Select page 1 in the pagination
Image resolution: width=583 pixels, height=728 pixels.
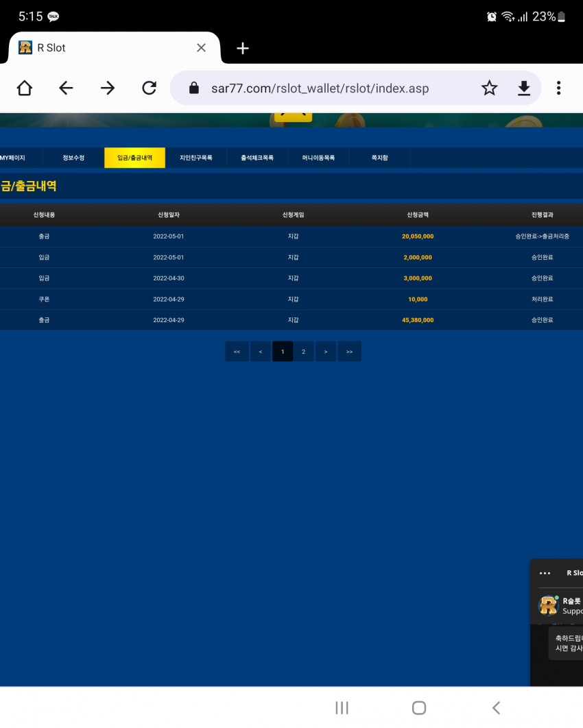283,352
